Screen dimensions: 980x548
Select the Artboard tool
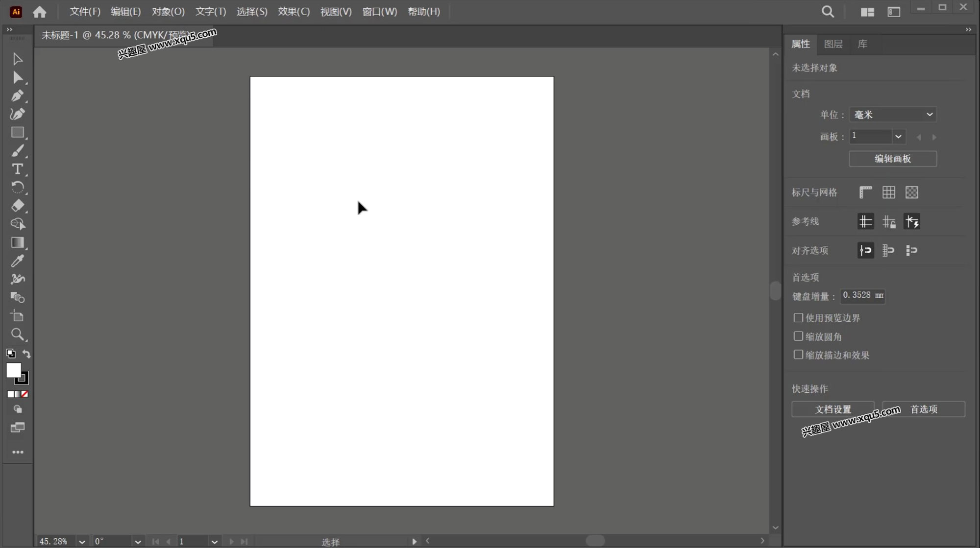(18, 316)
